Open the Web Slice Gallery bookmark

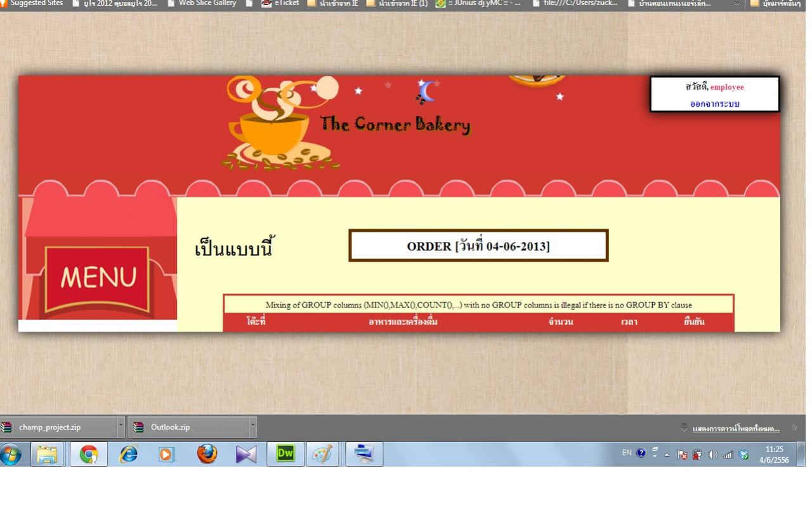(202, 3)
